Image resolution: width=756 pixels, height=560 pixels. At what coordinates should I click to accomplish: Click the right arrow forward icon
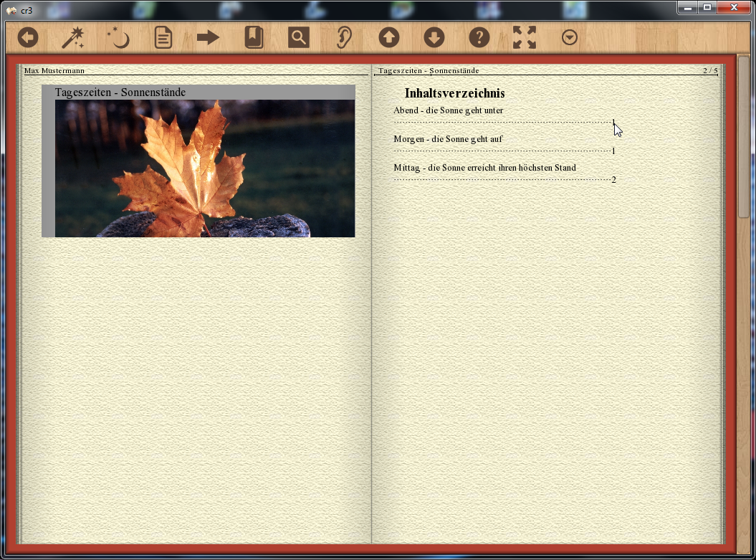pyautogui.click(x=208, y=37)
